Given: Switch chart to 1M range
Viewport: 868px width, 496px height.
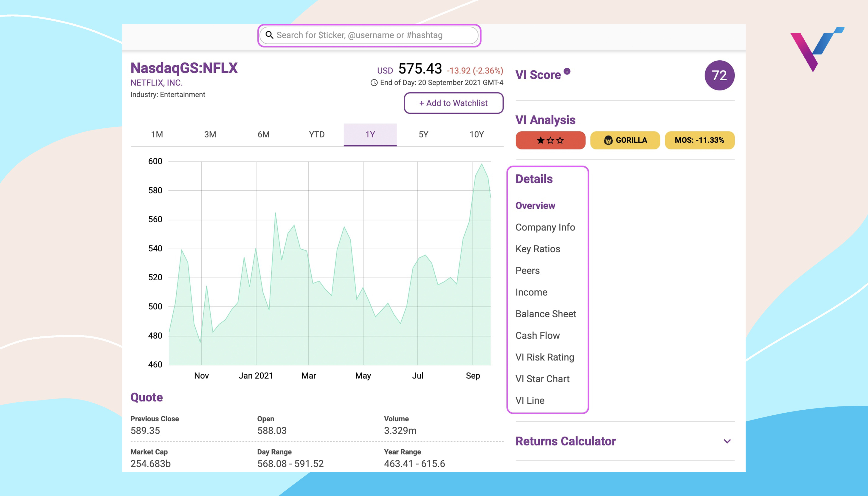Looking at the screenshot, I should click(x=157, y=135).
